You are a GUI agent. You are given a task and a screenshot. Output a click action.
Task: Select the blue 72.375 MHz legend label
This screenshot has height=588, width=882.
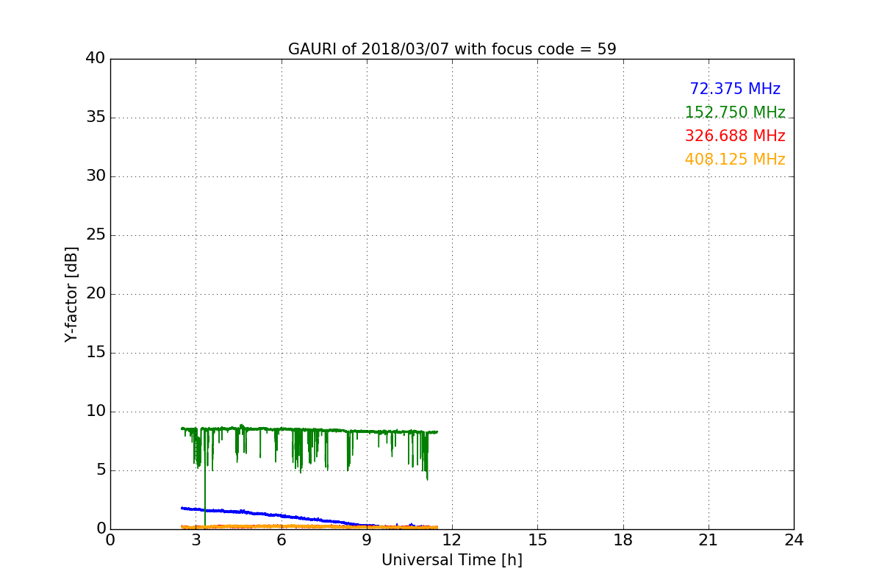click(735, 89)
